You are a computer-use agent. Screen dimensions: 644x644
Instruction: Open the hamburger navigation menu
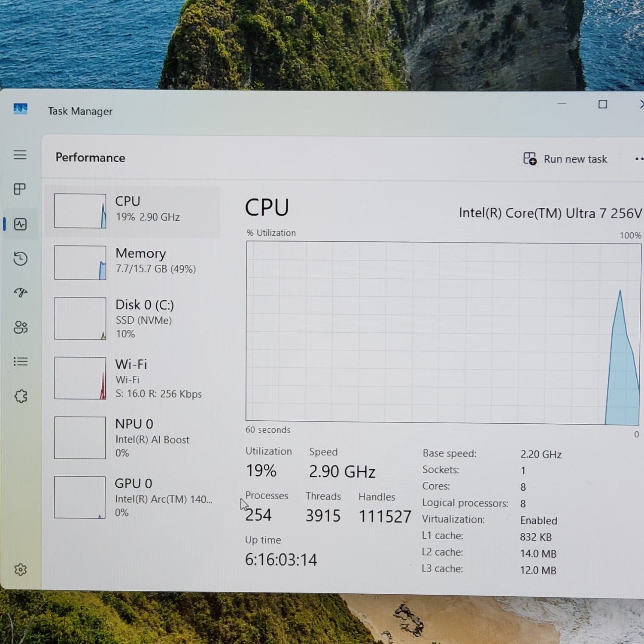pos(20,155)
